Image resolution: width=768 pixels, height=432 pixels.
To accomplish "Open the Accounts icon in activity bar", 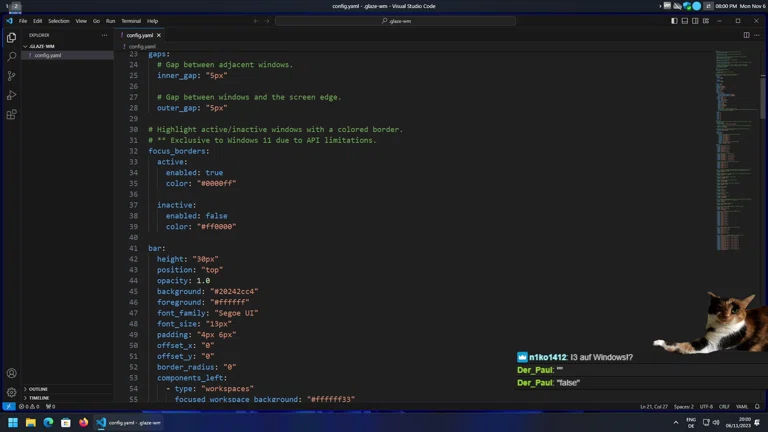I will click(12, 373).
